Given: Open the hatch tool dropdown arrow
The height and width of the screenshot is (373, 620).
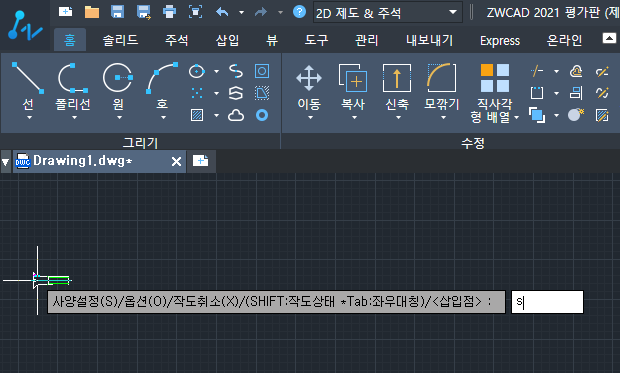Looking at the screenshot, I should (216, 115).
